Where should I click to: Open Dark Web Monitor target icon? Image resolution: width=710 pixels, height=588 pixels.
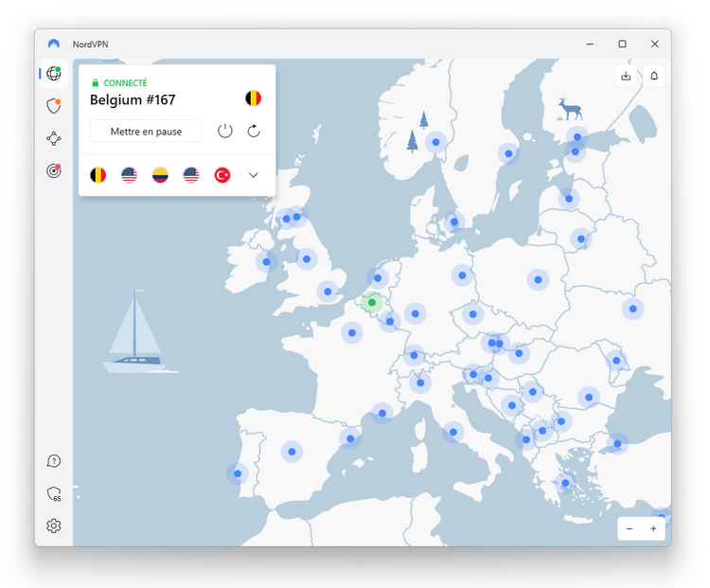click(x=53, y=170)
